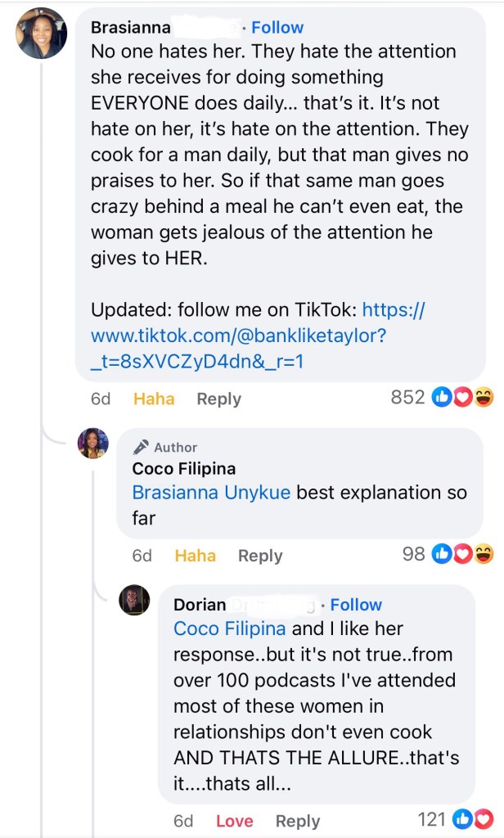Toggle Love reaction on Dorian's comment

(x=234, y=821)
